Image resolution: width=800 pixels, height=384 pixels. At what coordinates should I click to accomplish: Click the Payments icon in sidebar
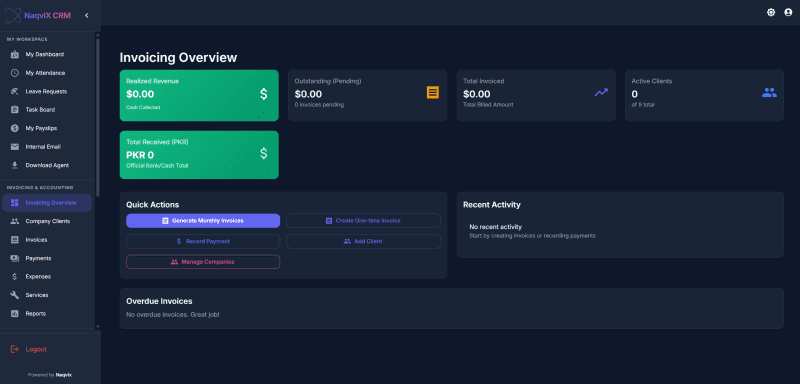[15, 258]
